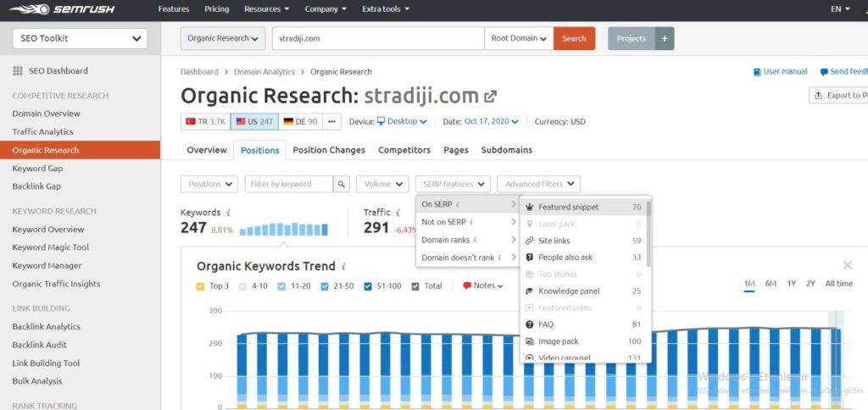Screen dimensions: 868x410
Task: Click the more countries ellipsis button
Action: click(331, 122)
